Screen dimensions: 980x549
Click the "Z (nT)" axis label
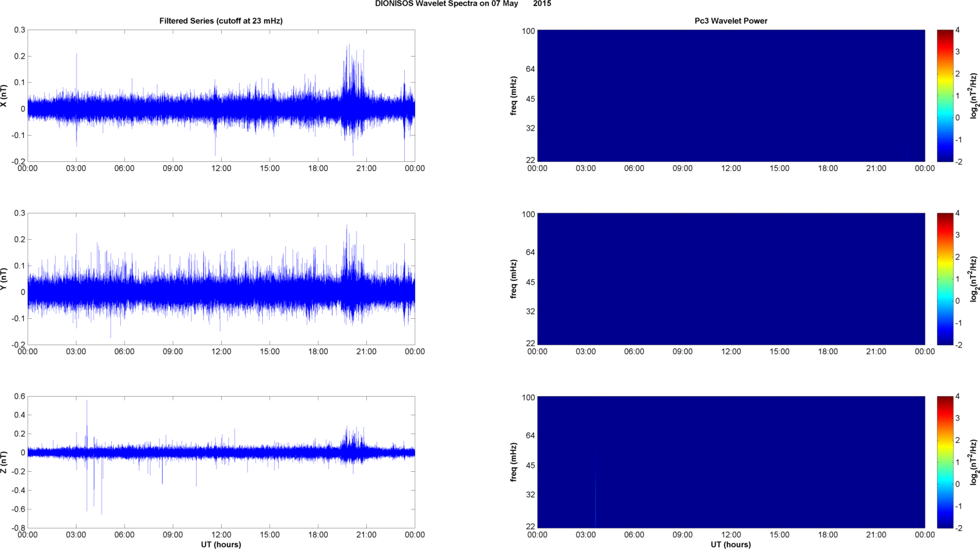(x=4, y=462)
